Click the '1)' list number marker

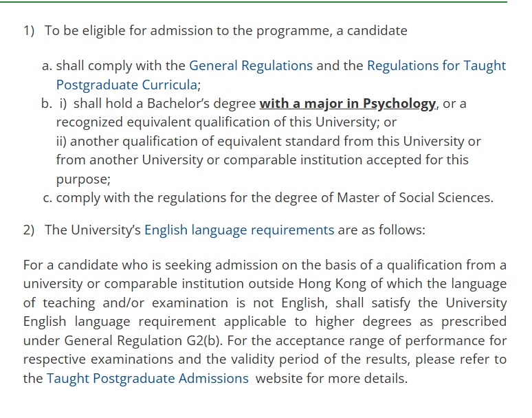28,31
